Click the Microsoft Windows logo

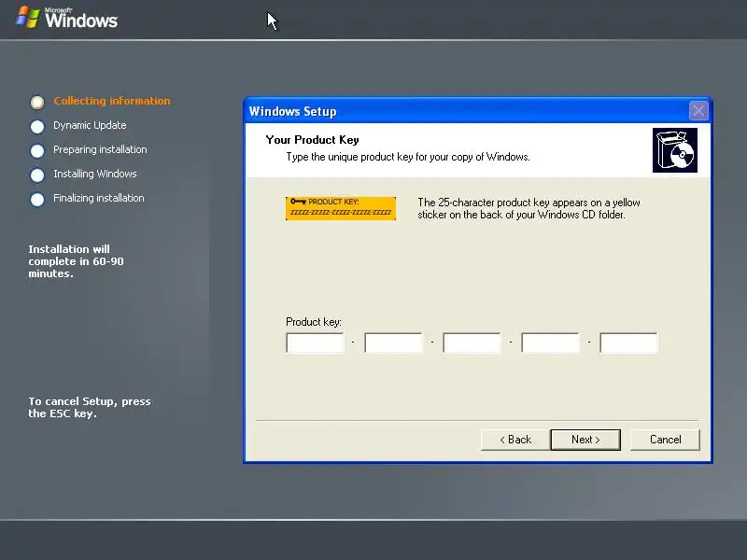click(66, 18)
